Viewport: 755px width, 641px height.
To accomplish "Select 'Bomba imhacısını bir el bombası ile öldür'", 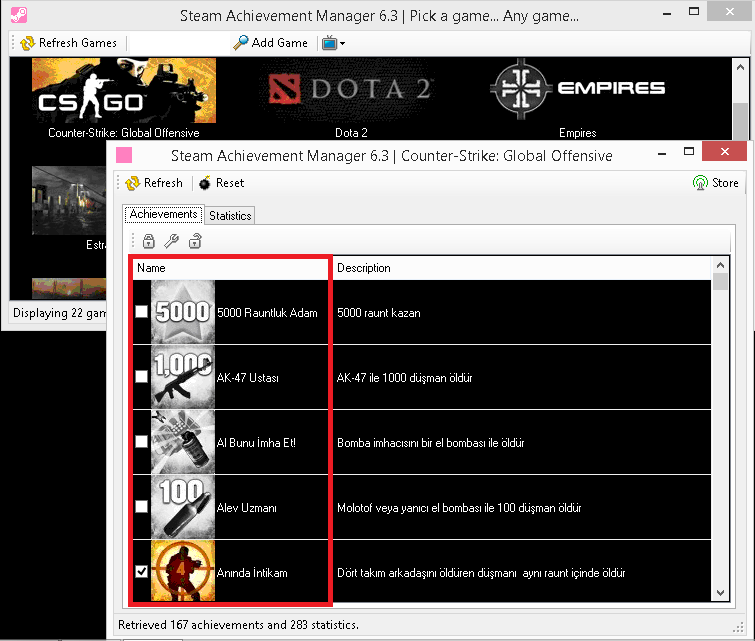I will pyautogui.click(x=431, y=443).
